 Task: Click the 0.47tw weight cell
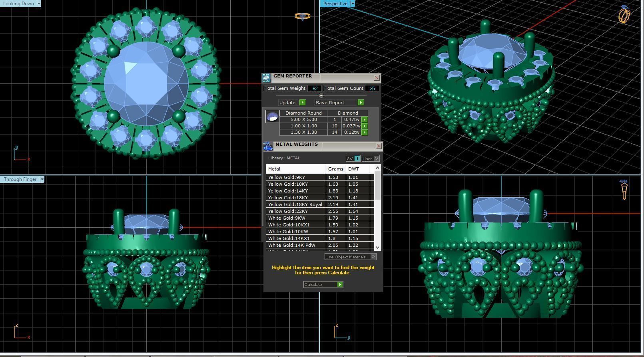352,119
